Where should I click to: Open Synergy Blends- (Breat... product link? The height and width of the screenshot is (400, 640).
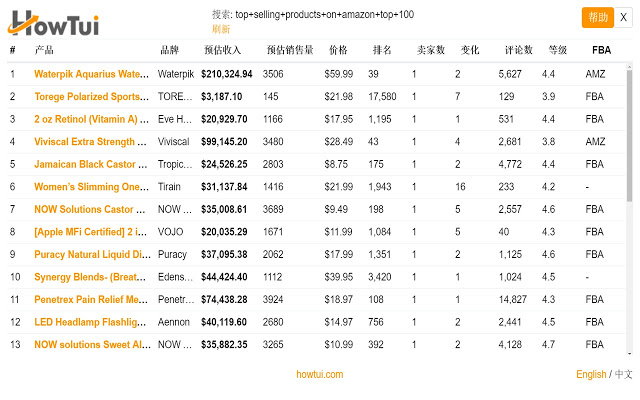pos(90,277)
